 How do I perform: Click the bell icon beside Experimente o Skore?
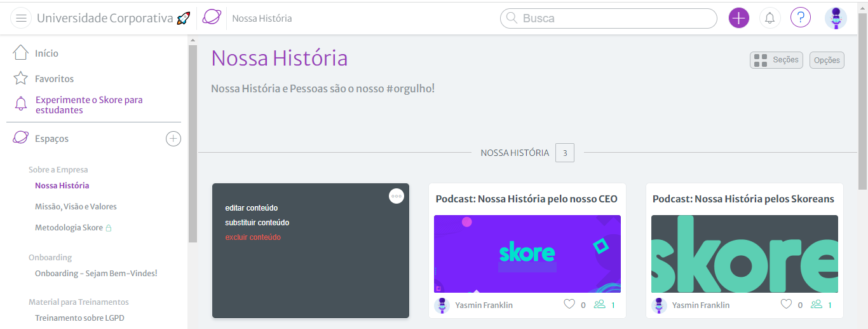(21, 104)
